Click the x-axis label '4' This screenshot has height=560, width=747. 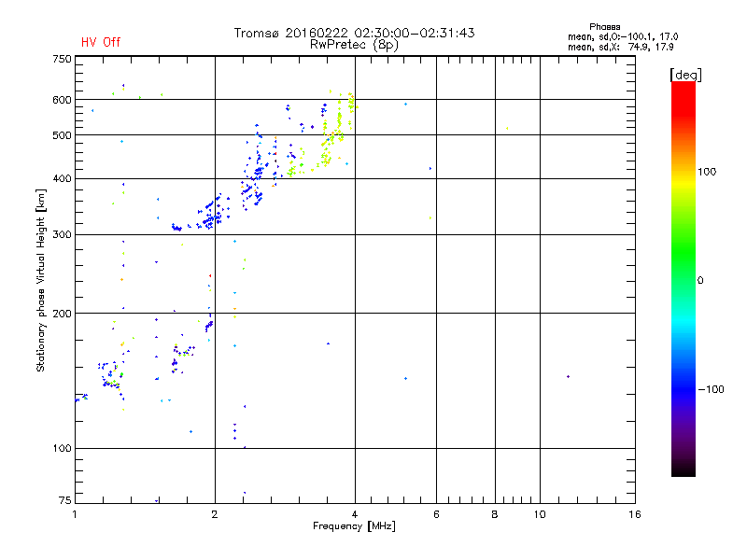click(355, 514)
